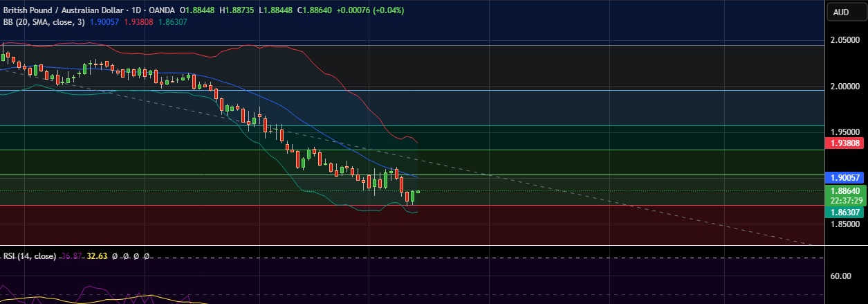The width and height of the screenshot is (868, 304).
Task: Click the 1.95000 price axis label
Action: click(x=844, y=132)
